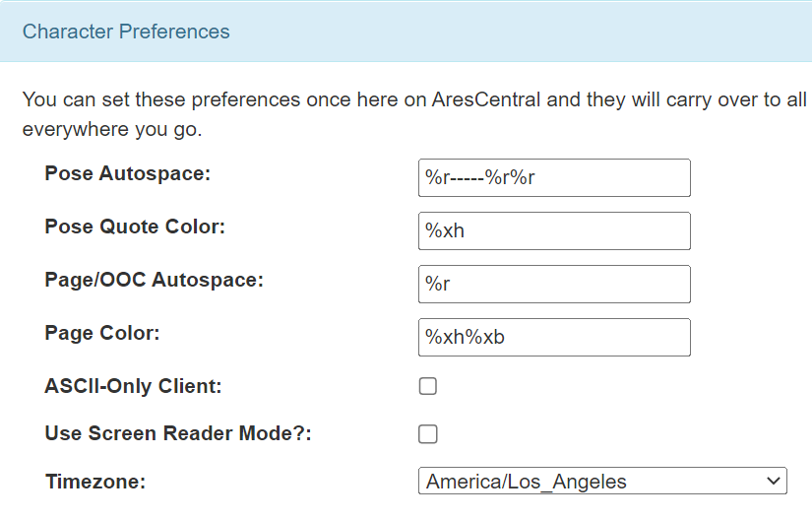Click the Pose Autospace text field

(x=553, y=177)
